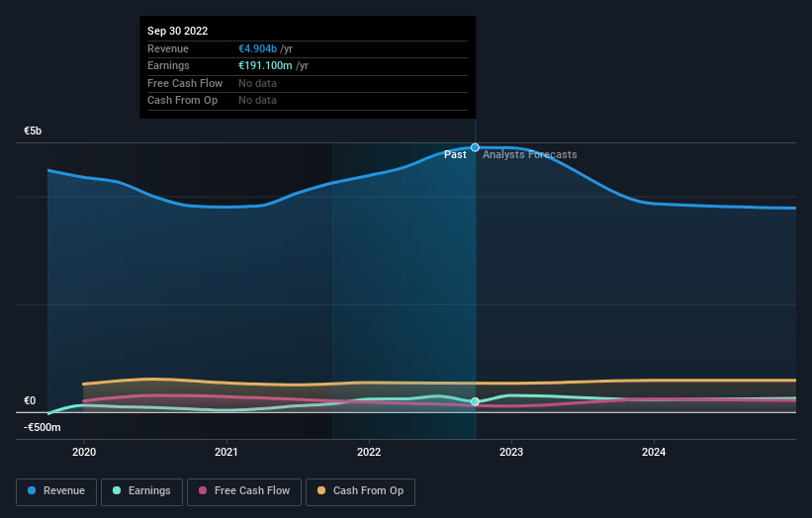Click the 'Past' label on chart

(x=455, y=154)
